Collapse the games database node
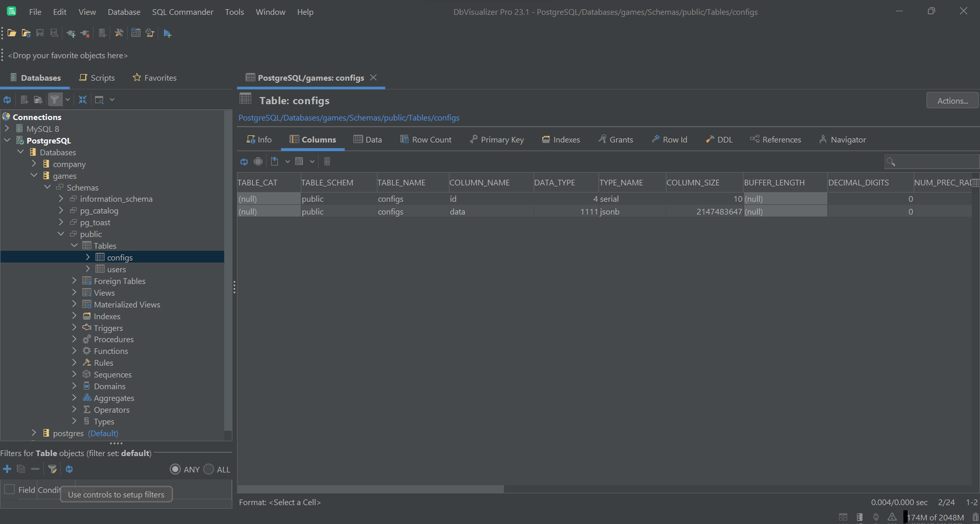980x524 pixels. (x=34, y=175)
